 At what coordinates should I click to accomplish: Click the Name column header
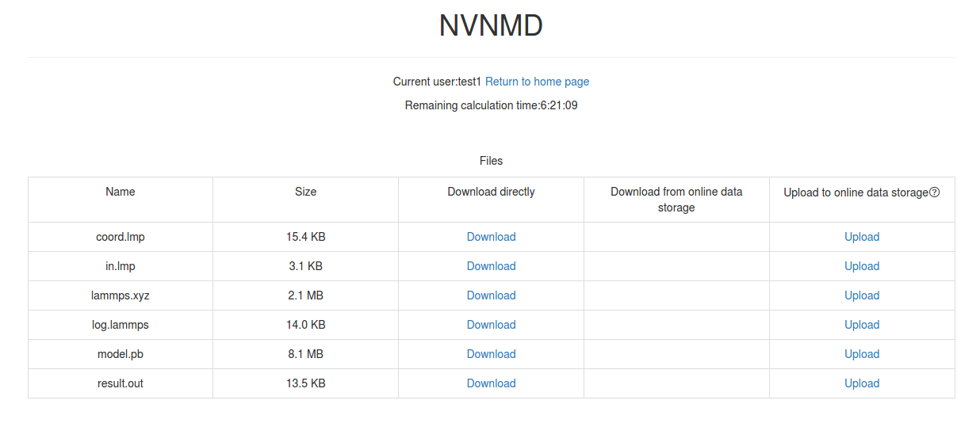[x=121, y=192]
